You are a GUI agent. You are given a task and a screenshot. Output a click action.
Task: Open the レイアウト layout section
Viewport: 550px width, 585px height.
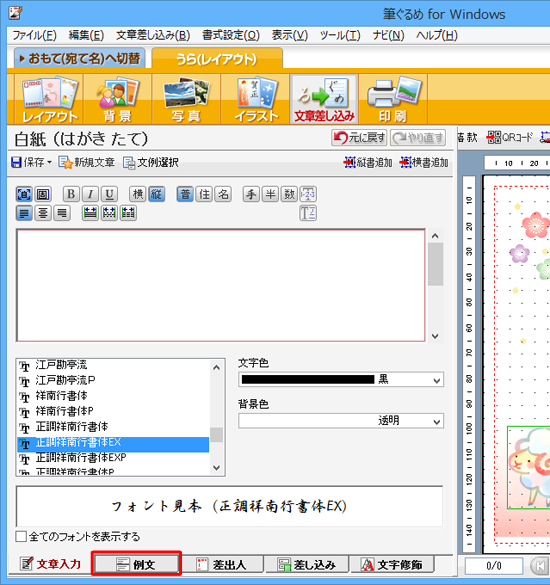49,100
